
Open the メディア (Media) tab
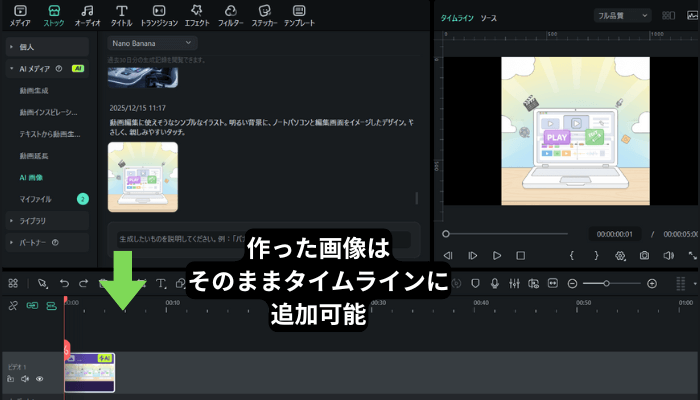pyautogui.click(x=19, y=14)
